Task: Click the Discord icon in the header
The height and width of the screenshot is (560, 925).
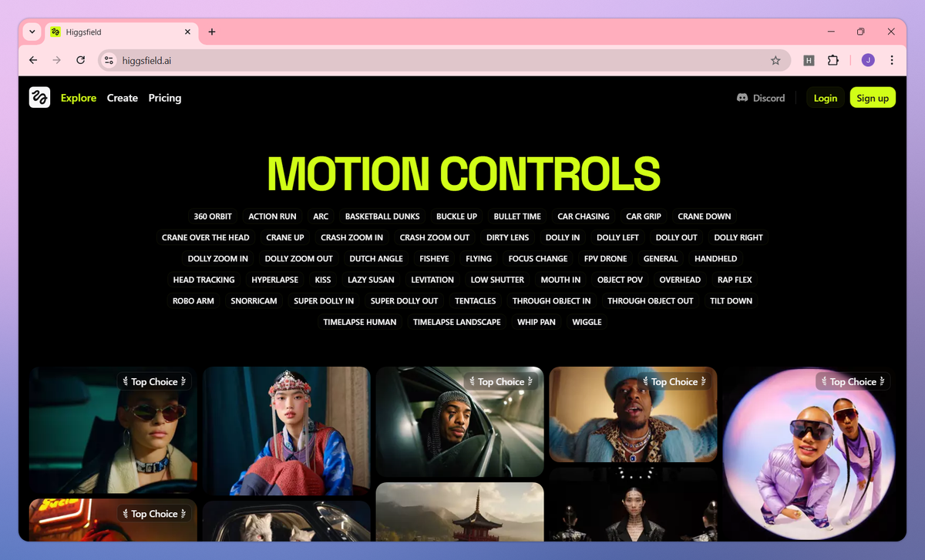Action: [742, 98]
